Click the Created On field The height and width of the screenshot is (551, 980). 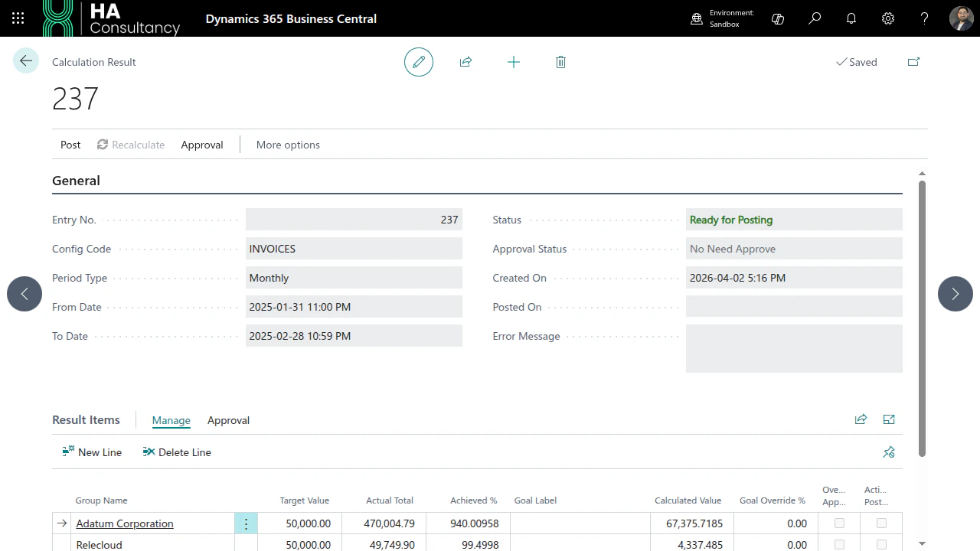[794, 278]
